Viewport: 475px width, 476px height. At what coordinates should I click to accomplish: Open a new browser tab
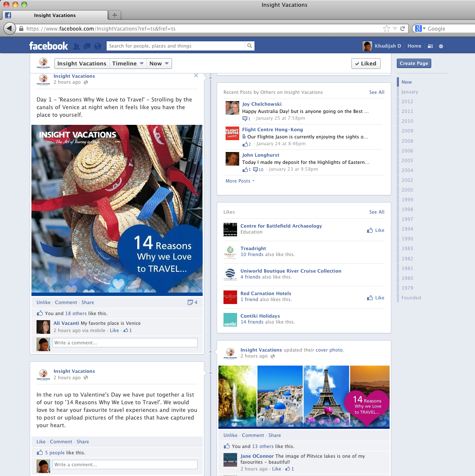click(115, 15)
